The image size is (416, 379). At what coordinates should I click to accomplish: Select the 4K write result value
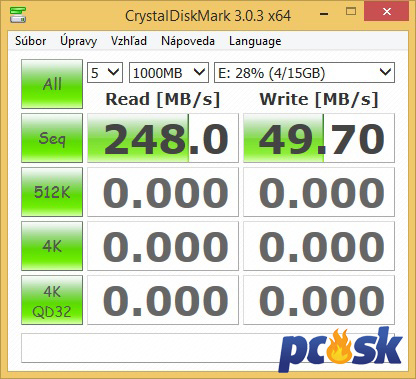coord(319,246)
